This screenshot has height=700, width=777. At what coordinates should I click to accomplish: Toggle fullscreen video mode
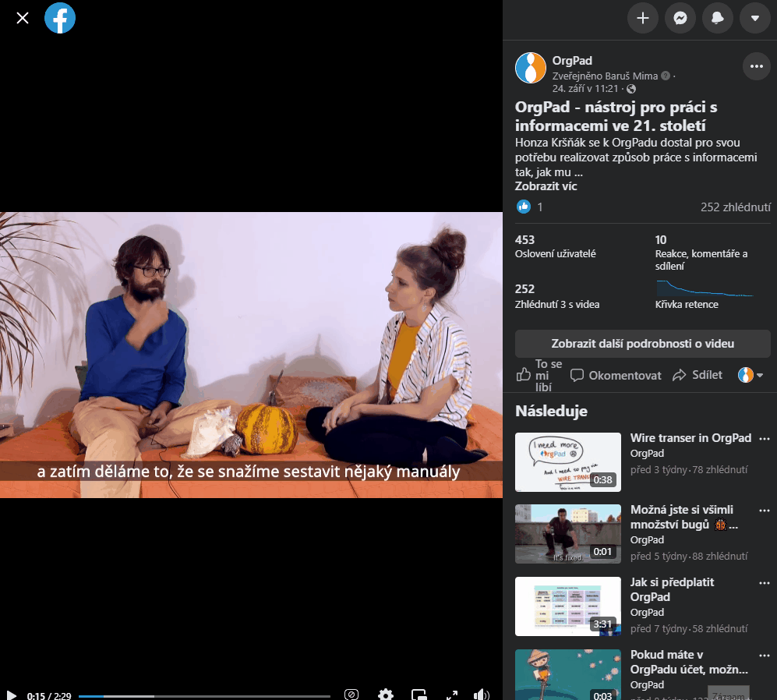tap(451, 695)
